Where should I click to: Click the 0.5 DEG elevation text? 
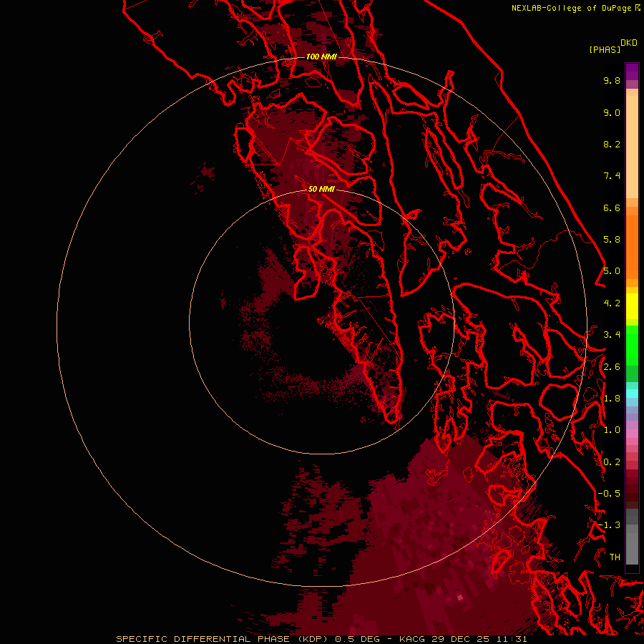[x=359, y=639]
